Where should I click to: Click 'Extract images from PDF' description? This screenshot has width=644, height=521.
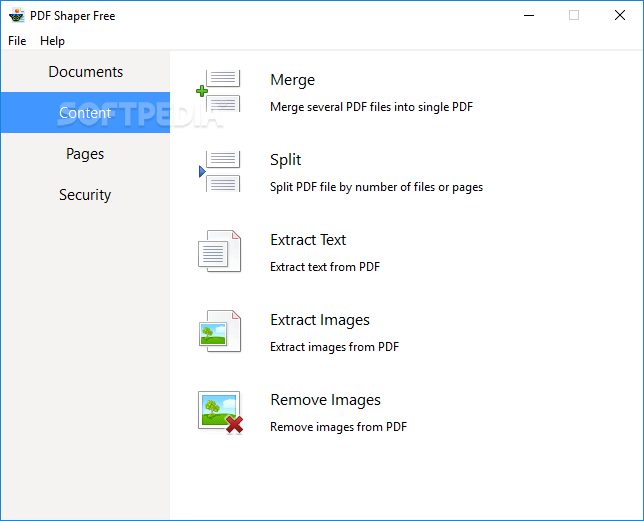pyautogui.click(x=334, y=347)
